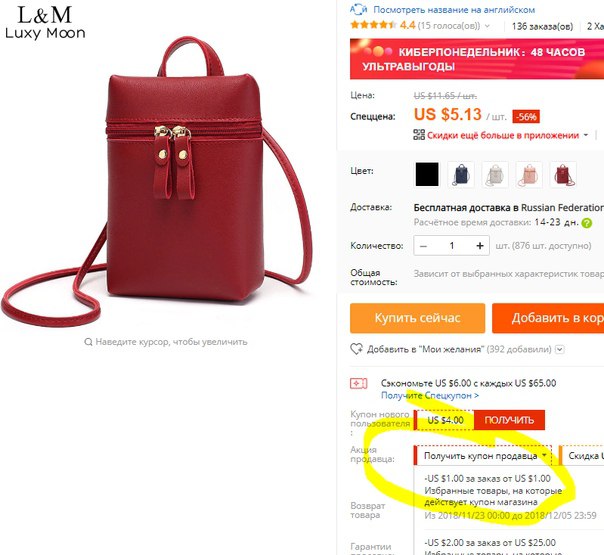Click the QR code app discount icon
Image resolution: width=604 pixels, height=555 pixels.
419,135
